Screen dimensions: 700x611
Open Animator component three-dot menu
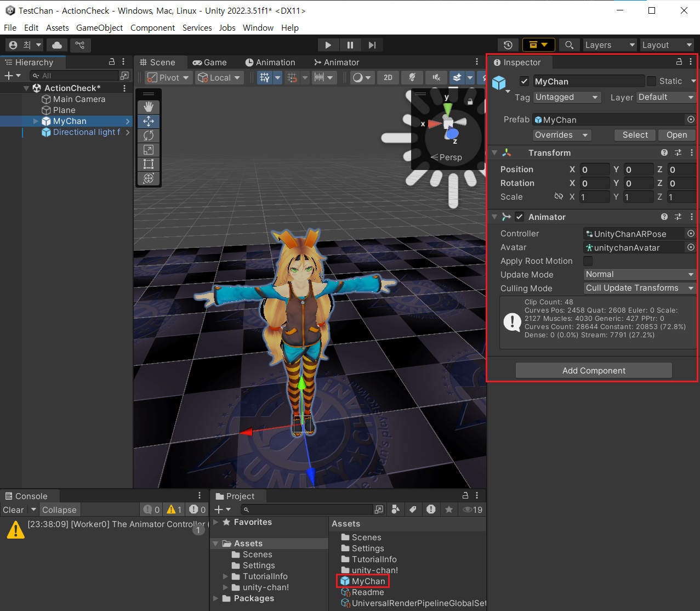point(692,217)
